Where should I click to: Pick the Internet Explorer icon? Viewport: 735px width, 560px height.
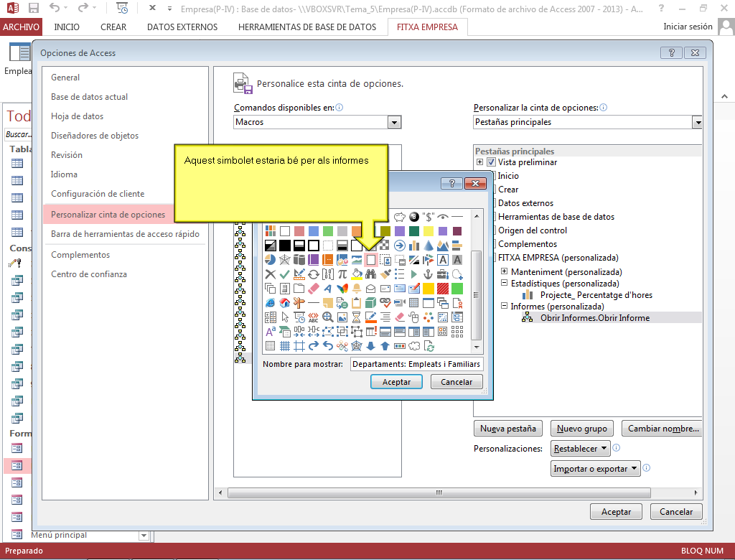click(x=271, y=303)
